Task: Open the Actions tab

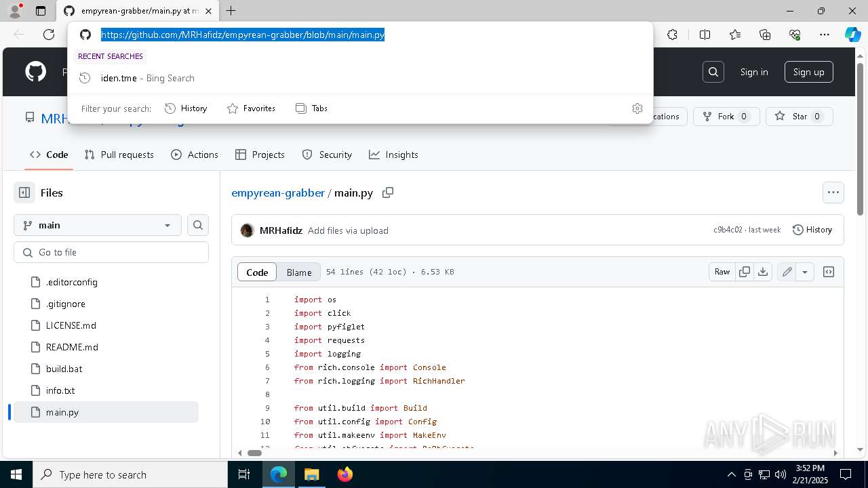Action: [195, 155]
